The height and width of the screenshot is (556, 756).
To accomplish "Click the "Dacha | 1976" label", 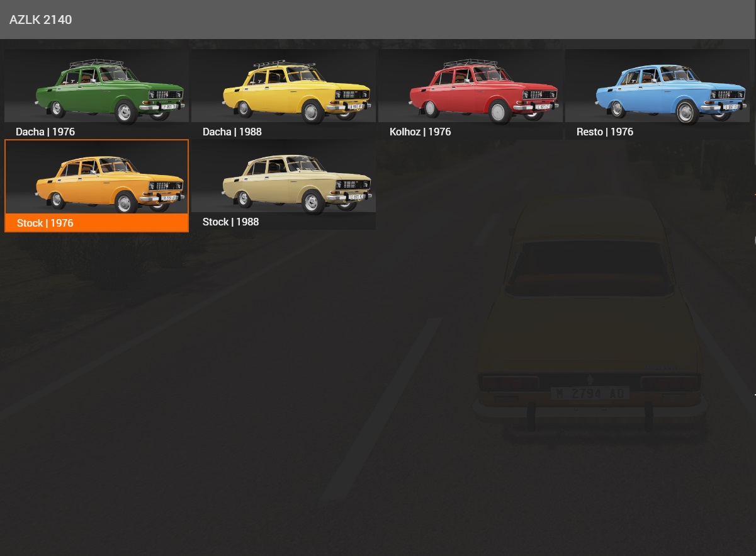I will click(x=45, y=132).
